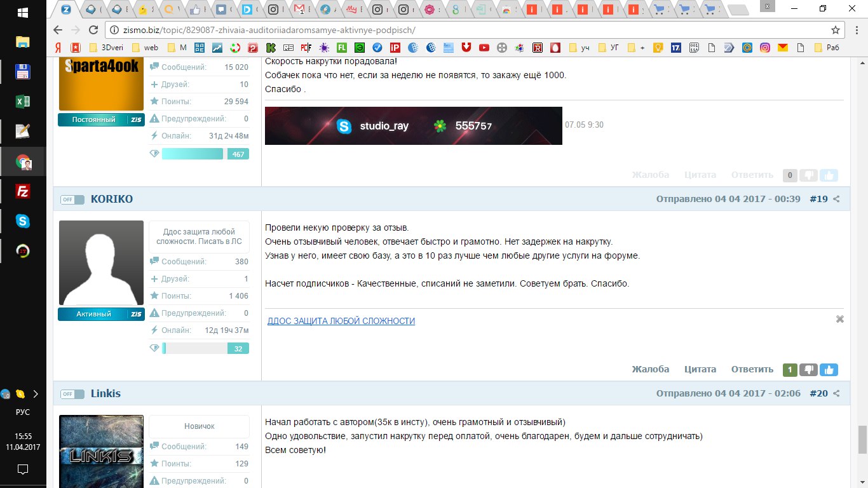Expand hidden system tray icons
Viewport: 868px width, 488px height.
pyautogui.click(x=36, y=394)
